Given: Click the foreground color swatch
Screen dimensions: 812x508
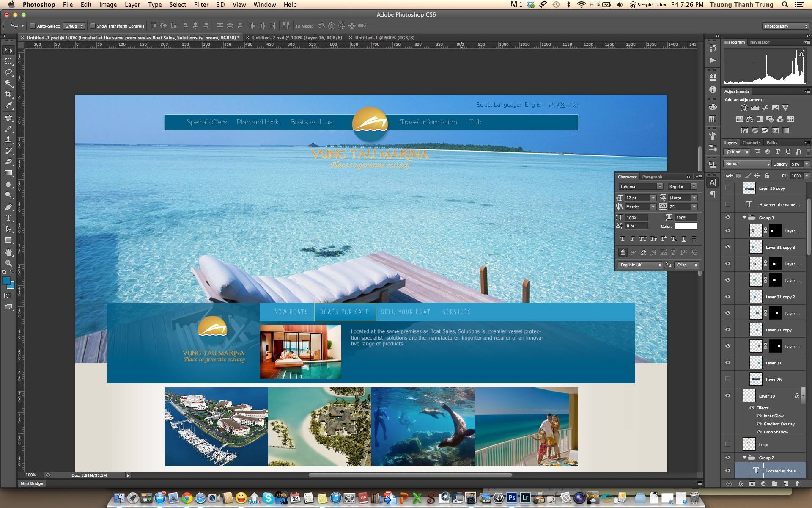Looking at the screenshot, I should pyautogui.click(x=6, y=281).
